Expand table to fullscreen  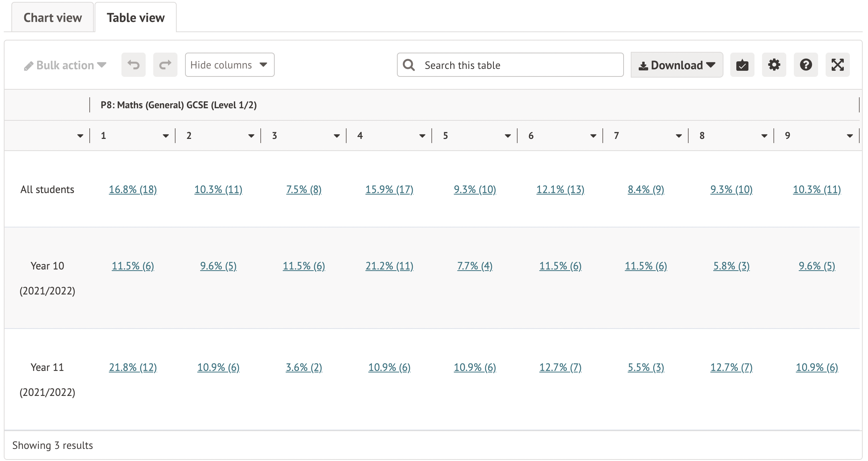tap(837, 65)
